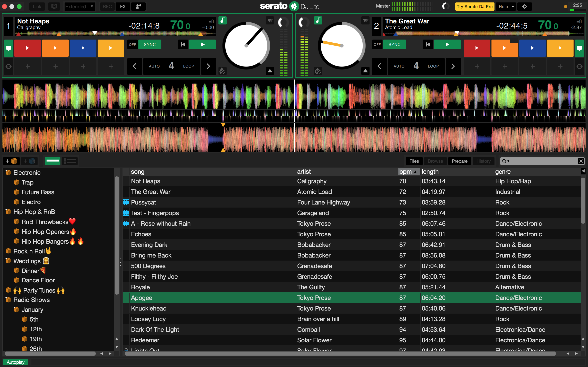Open the Files panel tab
This screenshot has width=588, height=367.
[414, 161]
